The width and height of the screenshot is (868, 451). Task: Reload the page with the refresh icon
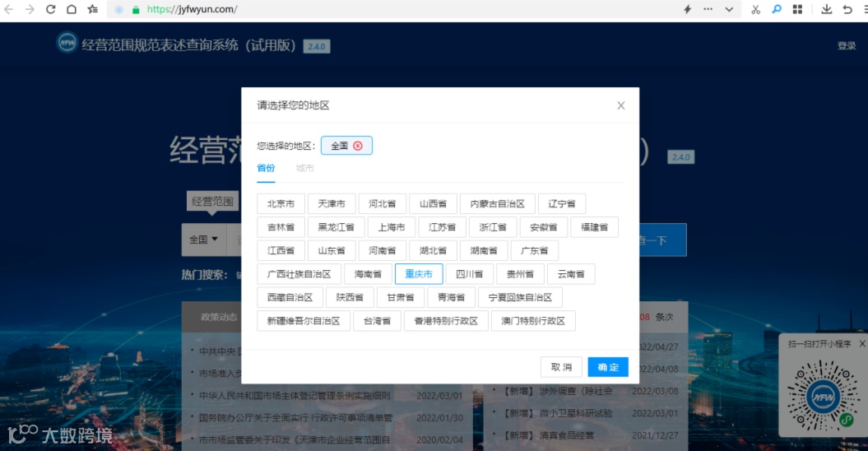(x=50, y=9)
